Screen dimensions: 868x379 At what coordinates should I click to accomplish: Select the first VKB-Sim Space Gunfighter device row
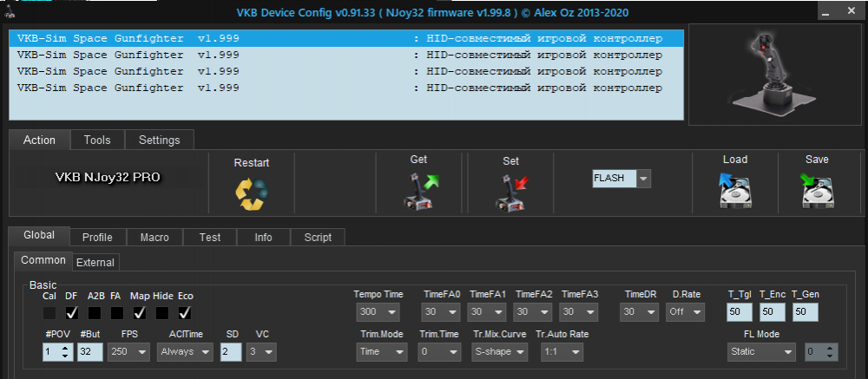(x=346, y=39)
